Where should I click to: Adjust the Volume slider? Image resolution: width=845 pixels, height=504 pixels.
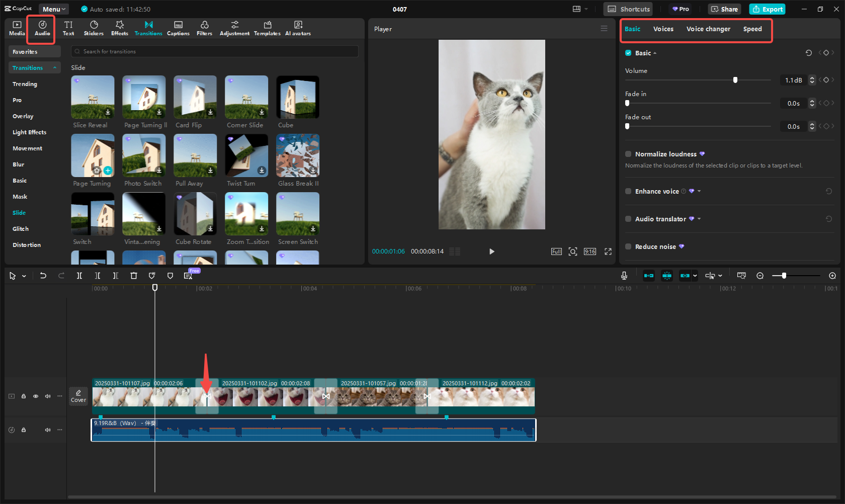coord(735,79)
